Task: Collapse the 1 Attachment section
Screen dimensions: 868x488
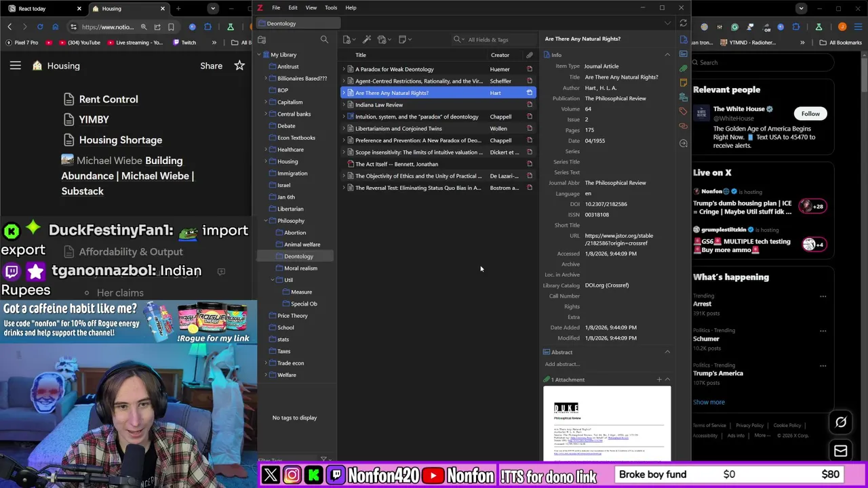Action: (x=667, y=380)
